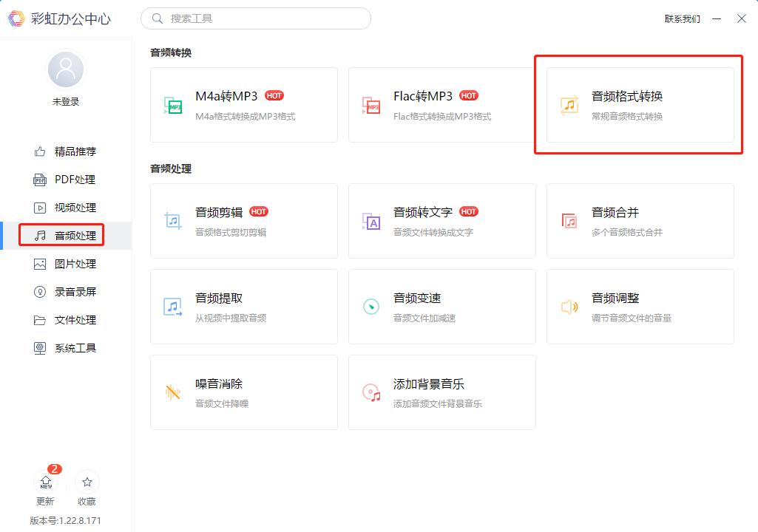Switch to the 视频处理 category
This screenshot has height=532, width=758.
click(65, 207)
